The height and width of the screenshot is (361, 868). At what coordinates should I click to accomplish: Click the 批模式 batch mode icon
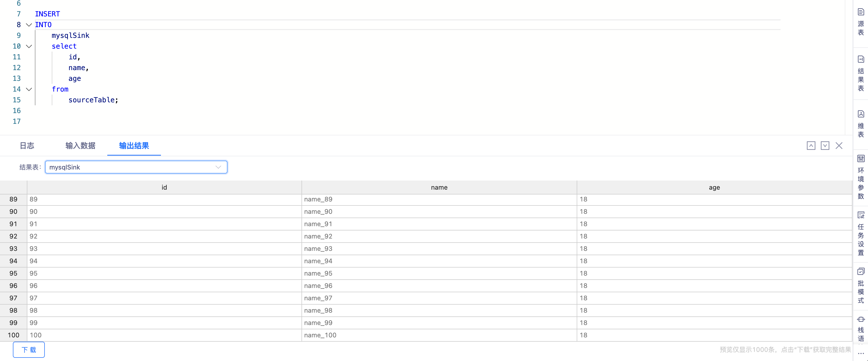(860, 272)
